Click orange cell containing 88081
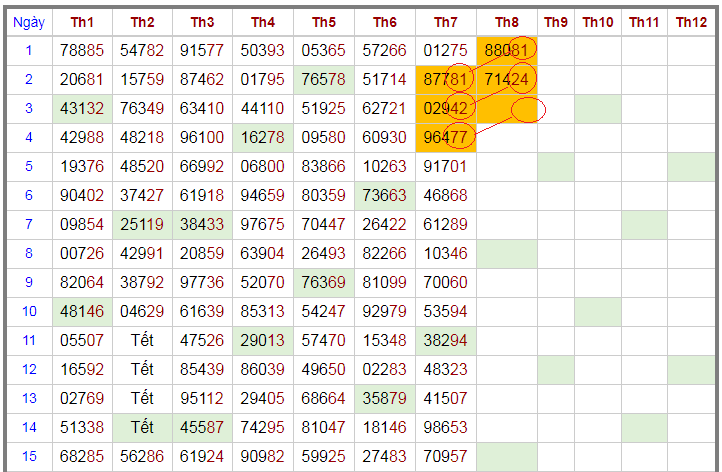722x472 pixels. tap(506, 50)
